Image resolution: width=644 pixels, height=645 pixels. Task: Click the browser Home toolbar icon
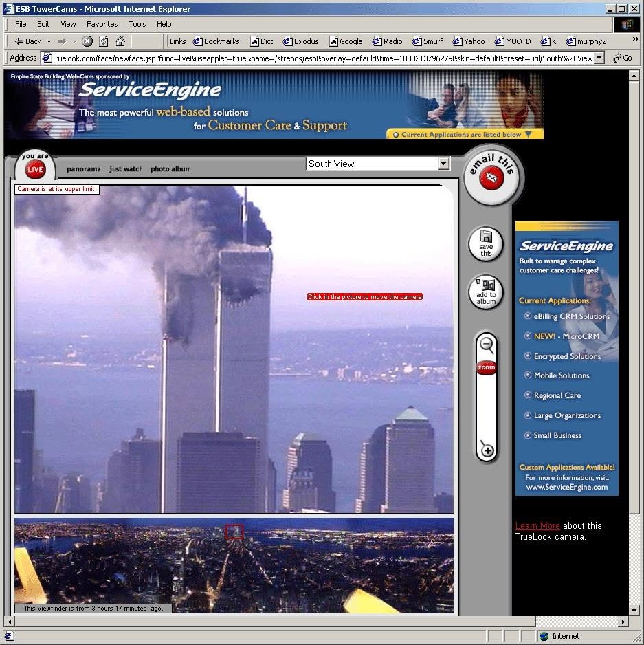(120, 41)
